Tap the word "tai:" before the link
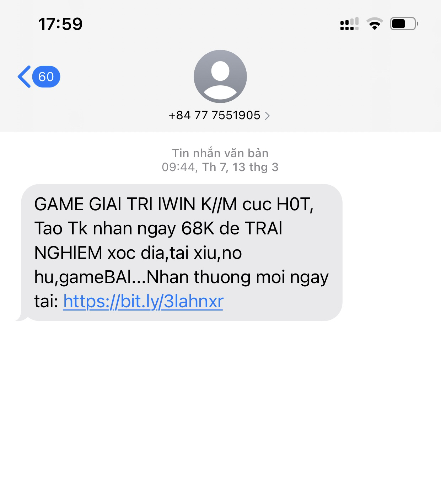 [46, 301]
